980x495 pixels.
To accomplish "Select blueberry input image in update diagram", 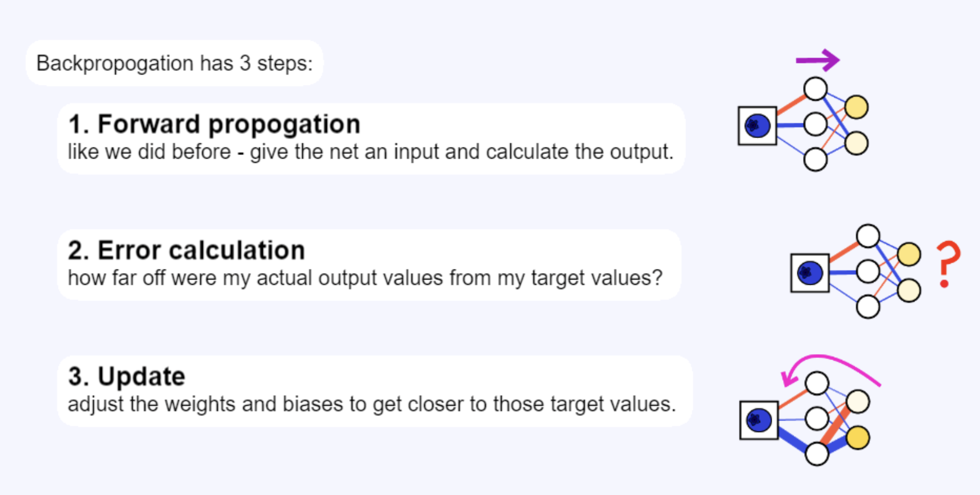I will [x=759, y=420].
